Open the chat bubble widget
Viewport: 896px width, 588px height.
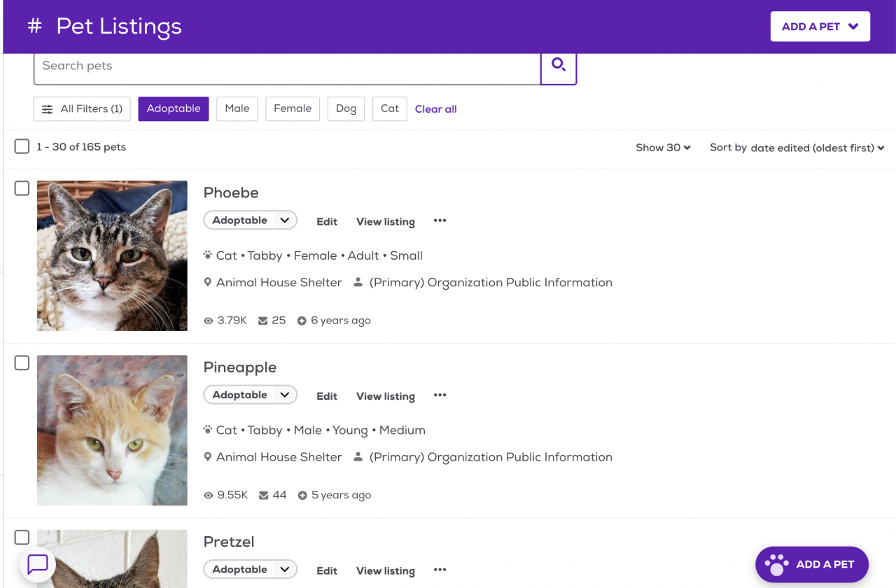[38, 564]
